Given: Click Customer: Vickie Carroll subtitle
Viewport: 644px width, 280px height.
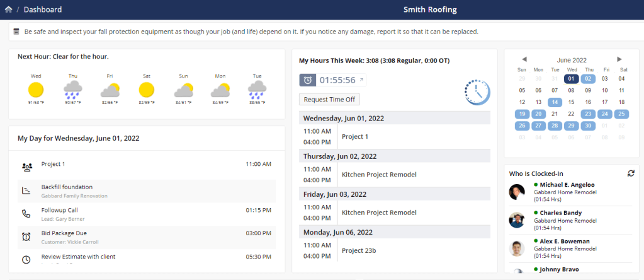Looking at the screenshot, I should pyautogui.click(x=70, y=242).
